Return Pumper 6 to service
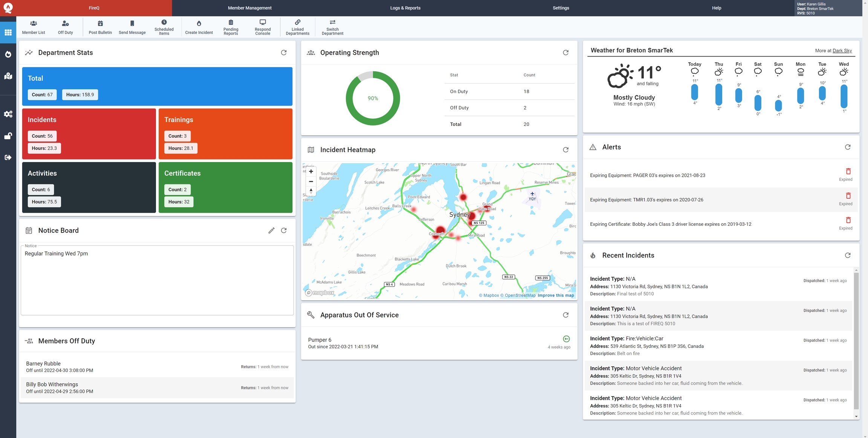868x438 pixels. point(566,339)
